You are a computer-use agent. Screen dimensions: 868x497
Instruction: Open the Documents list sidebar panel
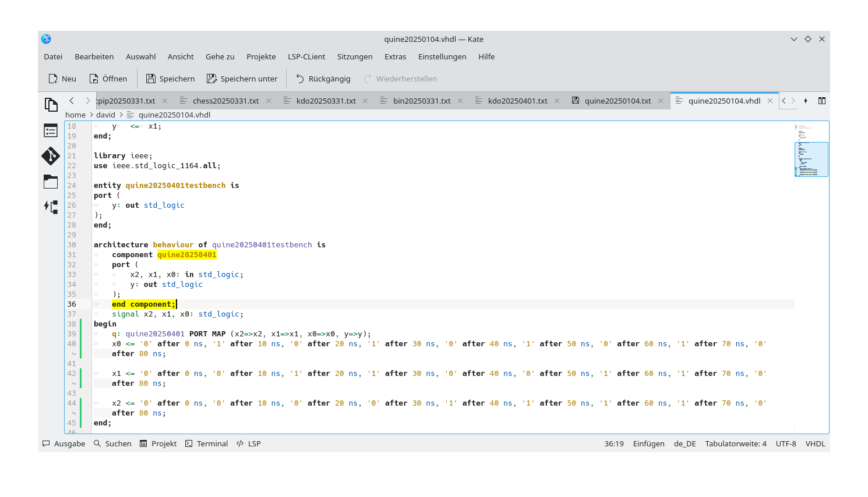click(x=51, y=104)
